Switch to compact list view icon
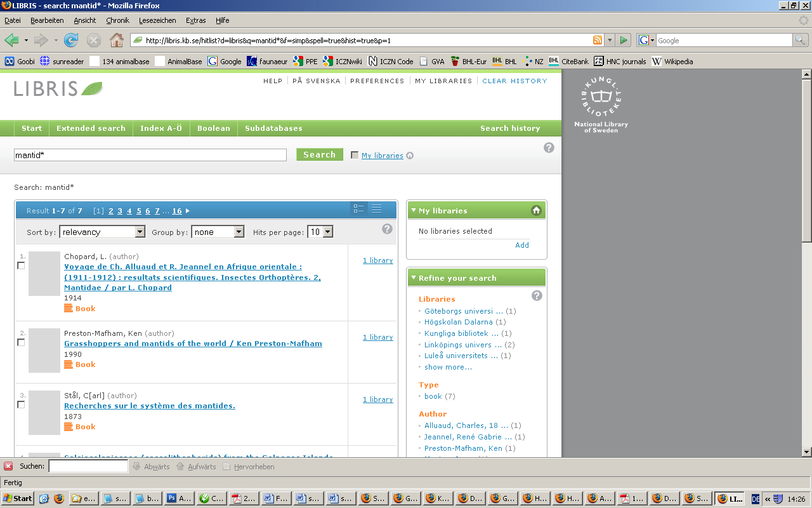Viewport: 812px width, 508px height. tap(376, 209)
